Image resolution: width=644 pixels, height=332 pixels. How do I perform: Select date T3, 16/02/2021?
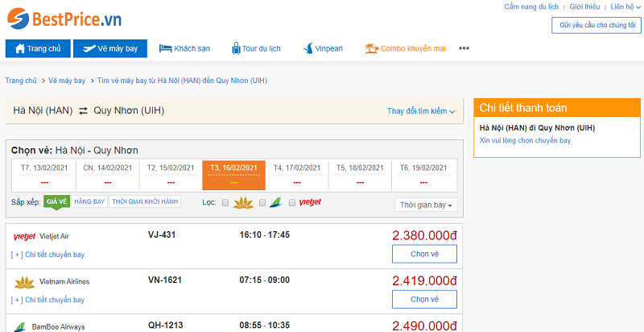(233, 175)
